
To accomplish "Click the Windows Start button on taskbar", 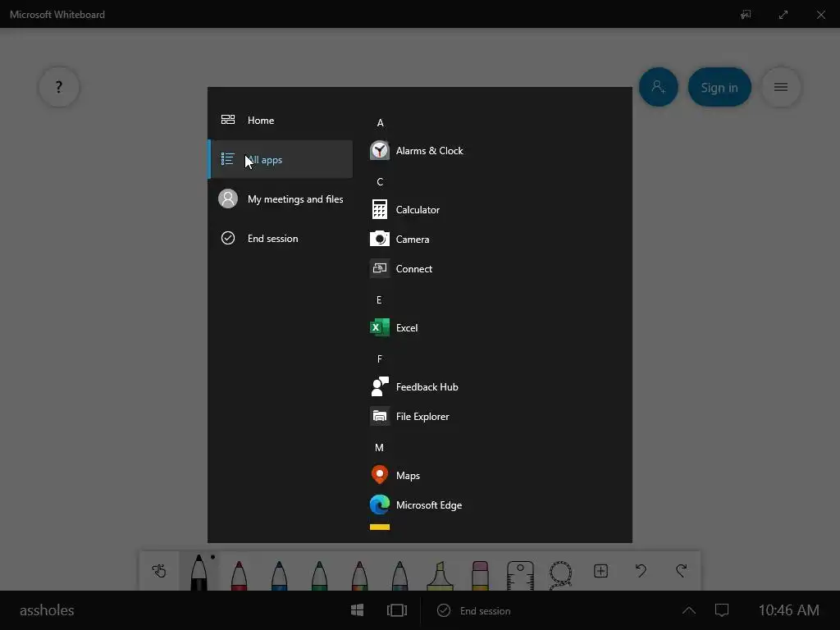I will (358, 610).
